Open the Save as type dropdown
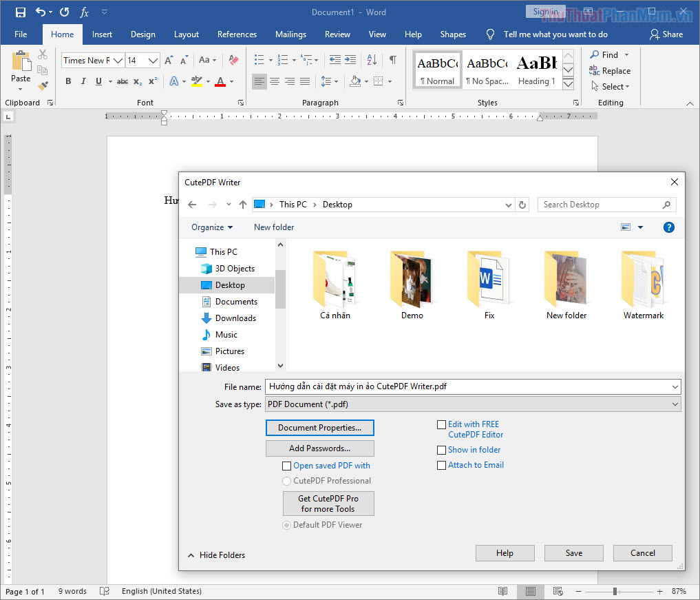 (675, 404)
